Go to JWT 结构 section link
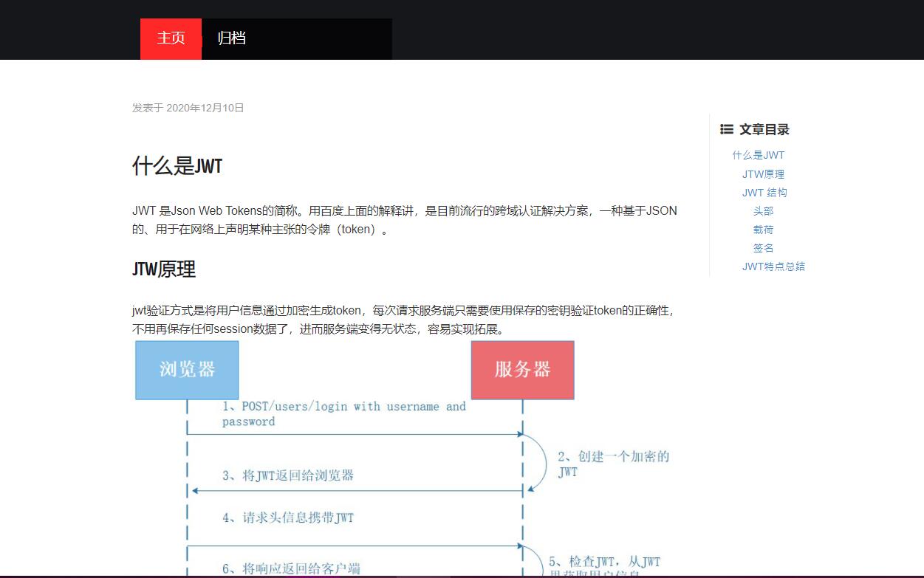 click(x=764, y=193)
